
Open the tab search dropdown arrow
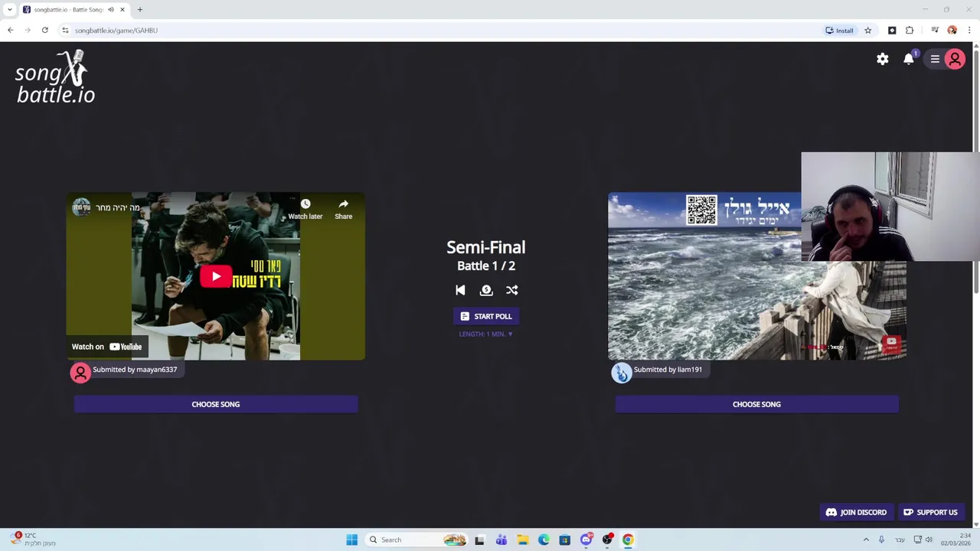coord(9,10)
